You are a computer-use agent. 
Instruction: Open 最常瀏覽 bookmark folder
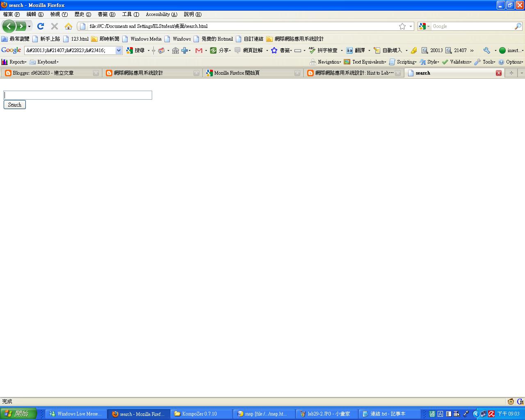(16, 39)
